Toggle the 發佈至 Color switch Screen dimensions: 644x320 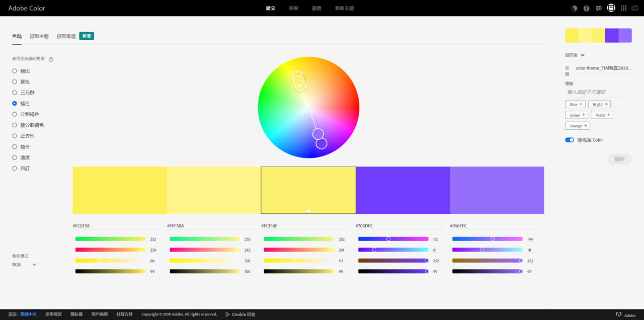point(570,140)
